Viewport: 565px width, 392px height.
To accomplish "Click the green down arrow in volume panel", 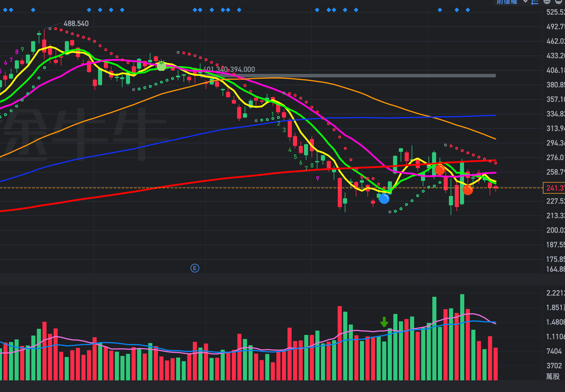I will point(384,322).
